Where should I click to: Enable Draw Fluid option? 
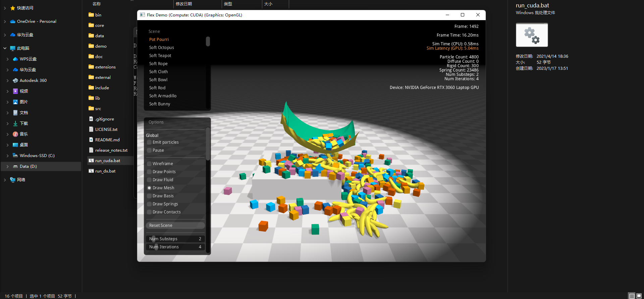149,180
